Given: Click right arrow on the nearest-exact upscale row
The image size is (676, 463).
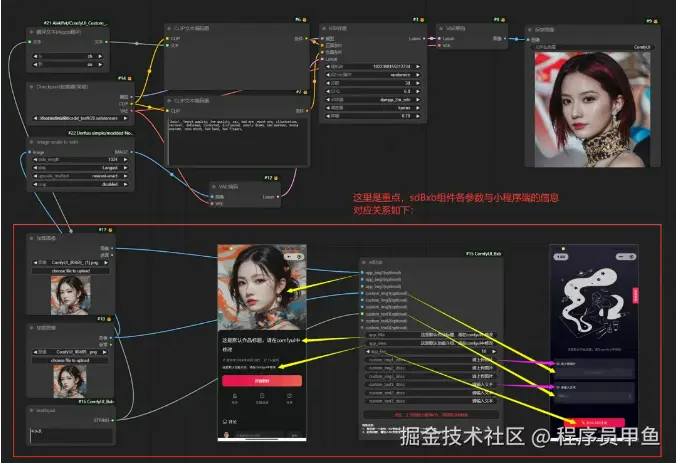Looking at the screenshot, I should coord(125,176).
